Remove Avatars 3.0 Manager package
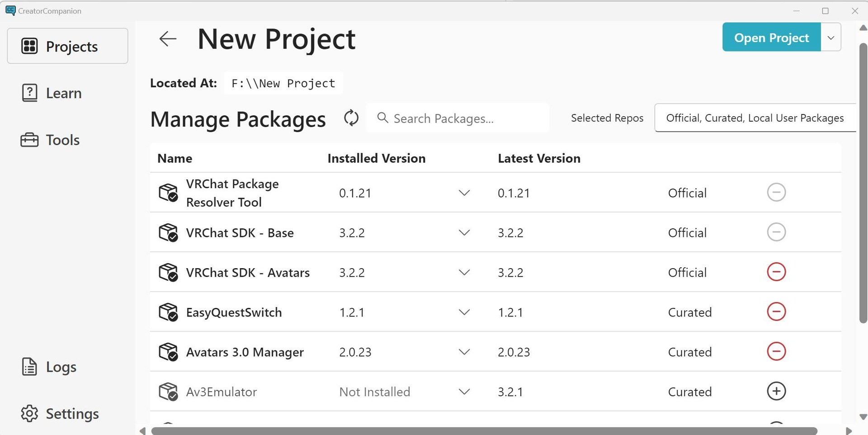 [776, 351]
